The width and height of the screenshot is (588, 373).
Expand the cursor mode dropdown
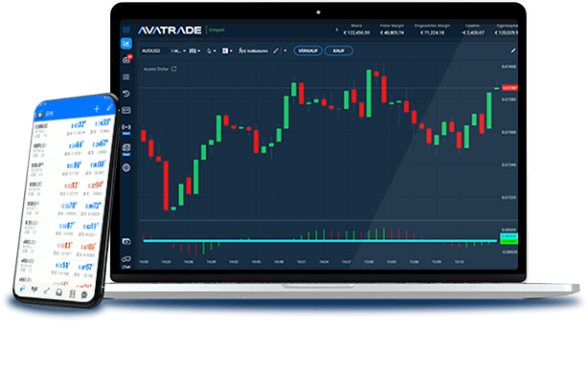pyautogui.click(x=212, y=51)
